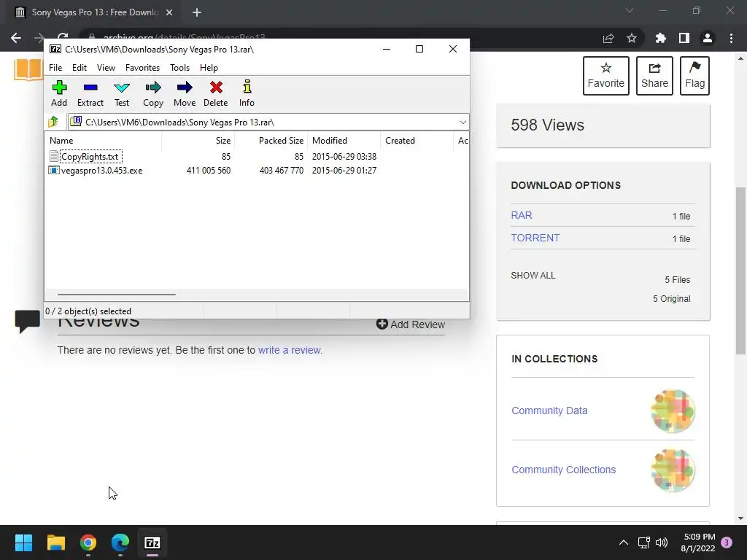This screenshot has width=747, height=560.
Task: Open File Explorer from the taskbar
Action: pos(55,542)
